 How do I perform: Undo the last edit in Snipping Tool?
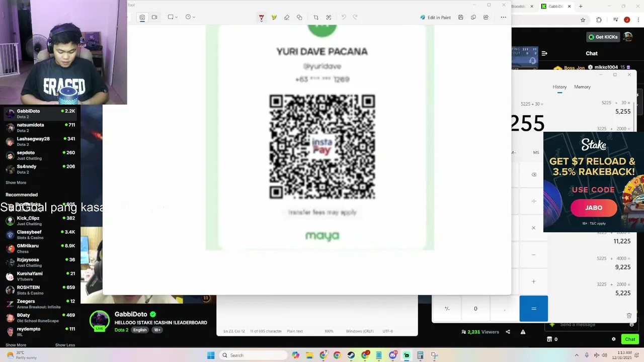click(344, 17)
